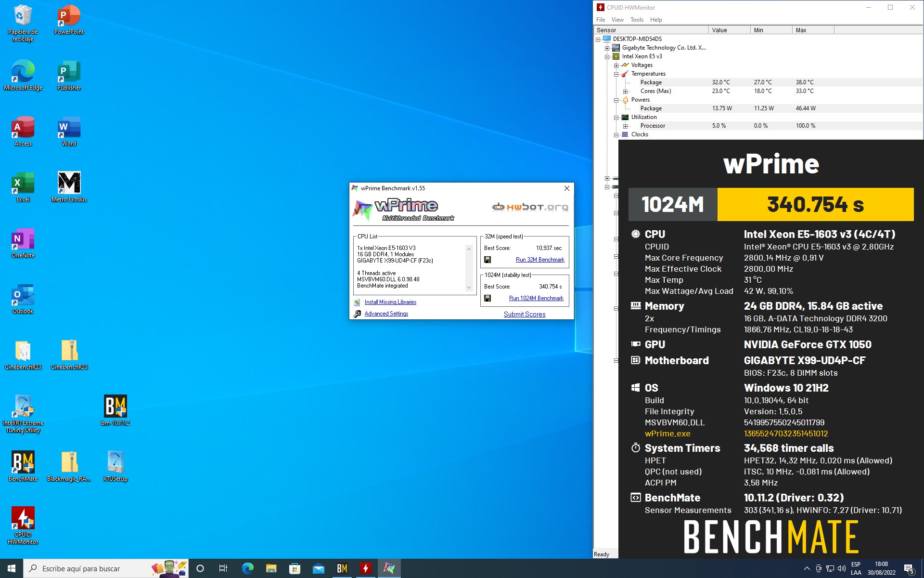
Task: Click the Max column header
Action: [813, 30]
